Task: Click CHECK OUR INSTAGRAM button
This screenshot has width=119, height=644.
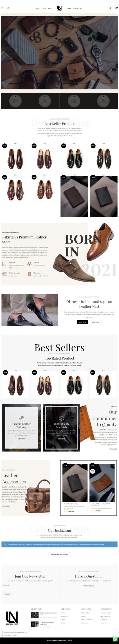Action: point(59,554)
